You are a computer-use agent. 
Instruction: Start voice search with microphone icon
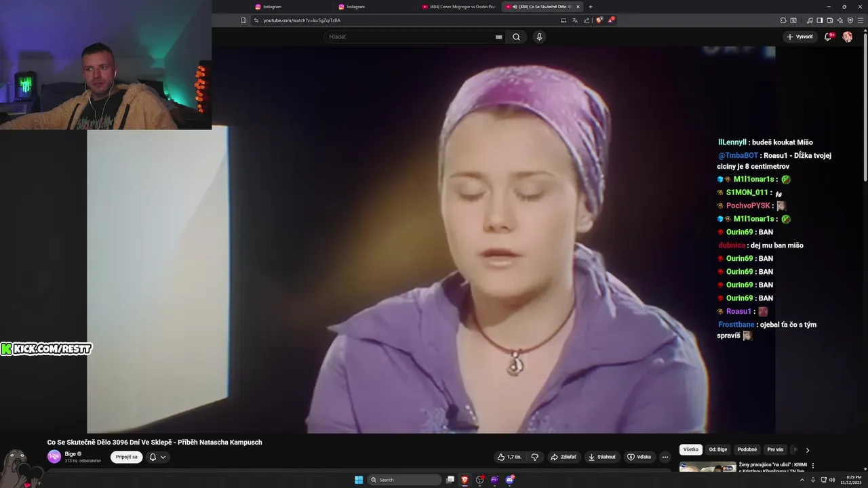pyautogui.click(x=539, y=37)
